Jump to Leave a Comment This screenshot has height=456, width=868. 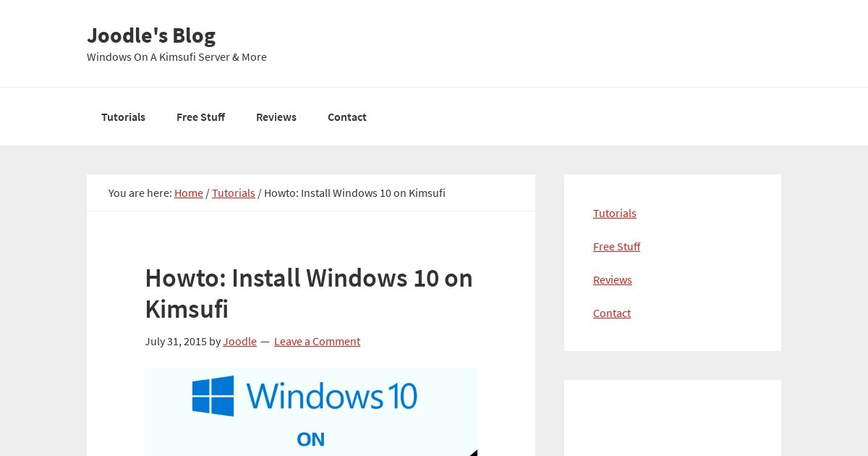click(317, 341)
